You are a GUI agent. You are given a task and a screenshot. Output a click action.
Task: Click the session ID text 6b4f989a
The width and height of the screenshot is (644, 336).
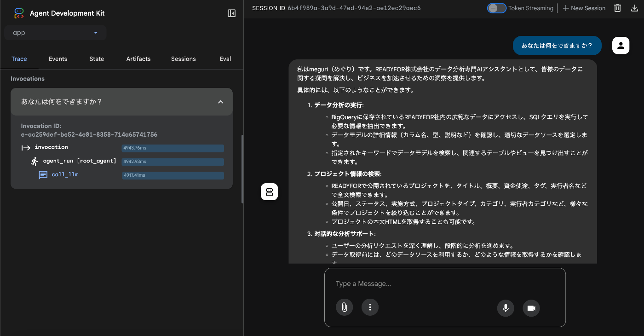354,8
